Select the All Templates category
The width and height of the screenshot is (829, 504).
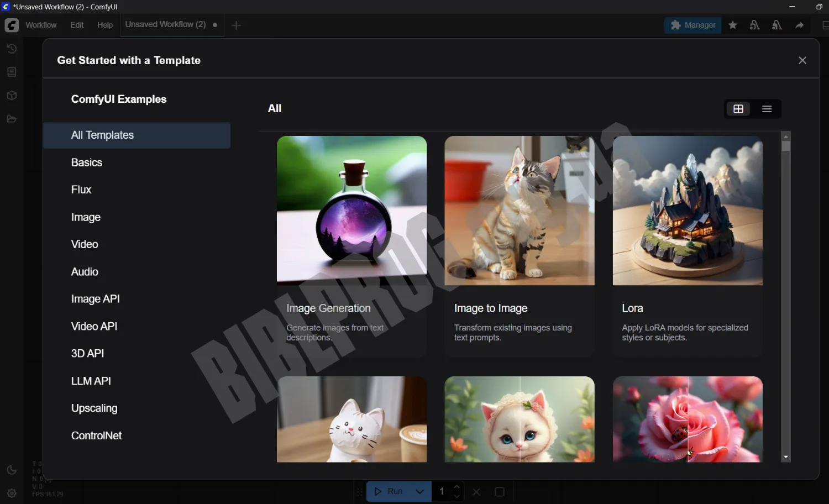137,135
